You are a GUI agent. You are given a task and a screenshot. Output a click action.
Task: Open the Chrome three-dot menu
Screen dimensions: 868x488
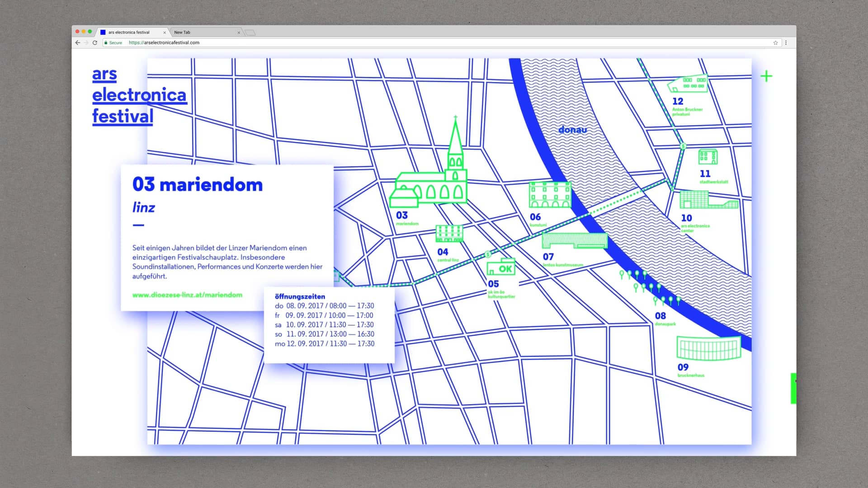point(786,42)
